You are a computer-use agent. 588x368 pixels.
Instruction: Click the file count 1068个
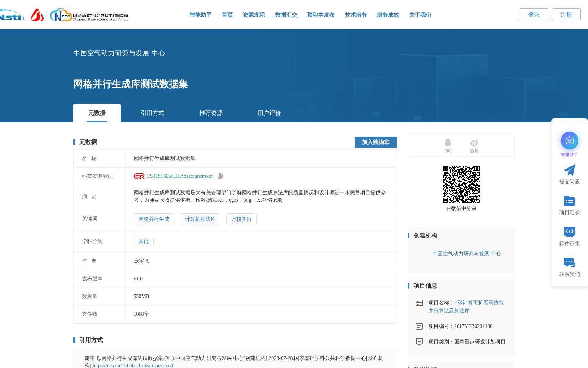[x=141, y=314]
